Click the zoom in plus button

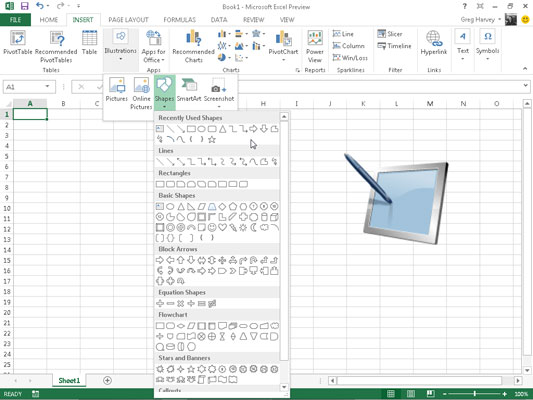pyautogui.click(x=505, y=394)
